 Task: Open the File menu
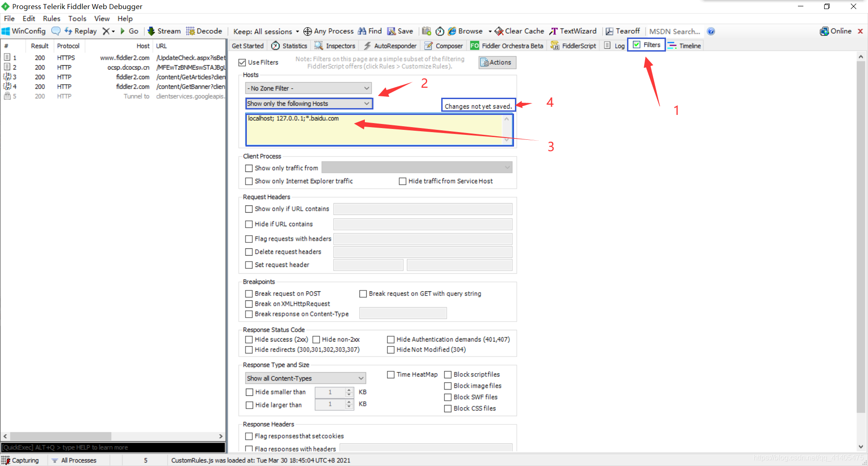[x=9, y=19]
